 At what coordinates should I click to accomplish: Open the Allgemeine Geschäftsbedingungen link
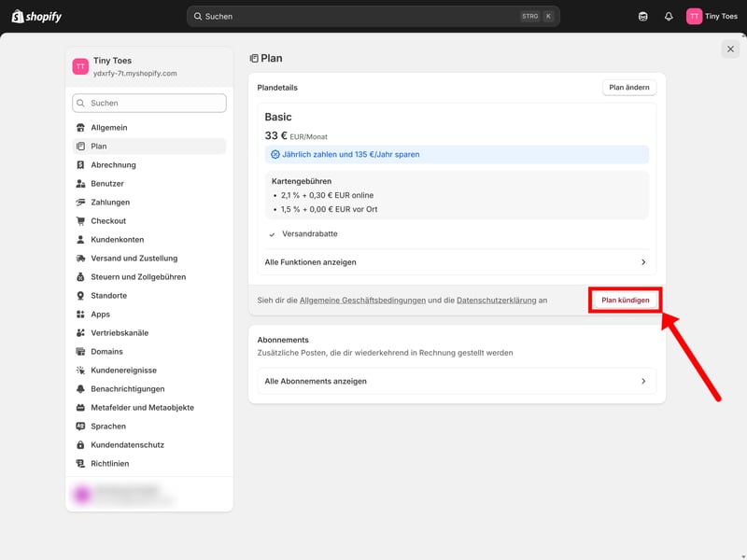[x=362, y=301]
